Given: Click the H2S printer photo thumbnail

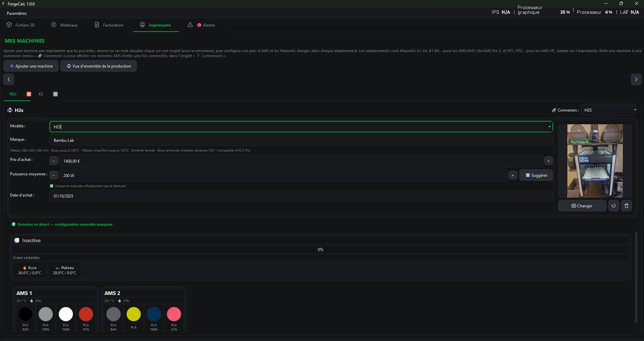Looking at the screenshot, I should (x=595, y=161).
